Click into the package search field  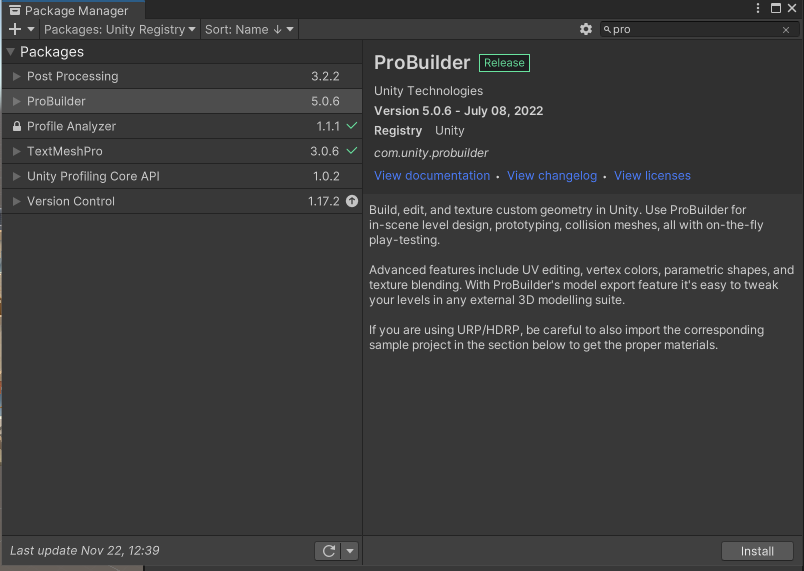[x=690, y=30]
